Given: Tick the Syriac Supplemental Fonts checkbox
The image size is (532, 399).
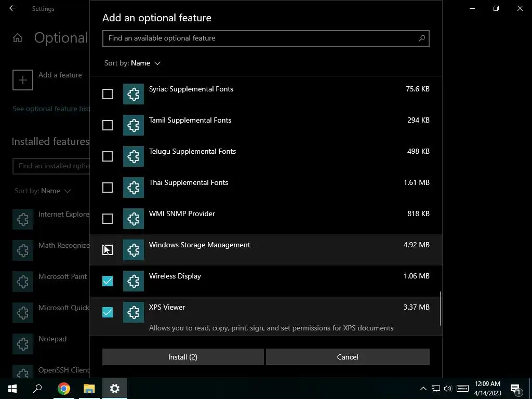Looking at the screenshot, I should (108, 94).
